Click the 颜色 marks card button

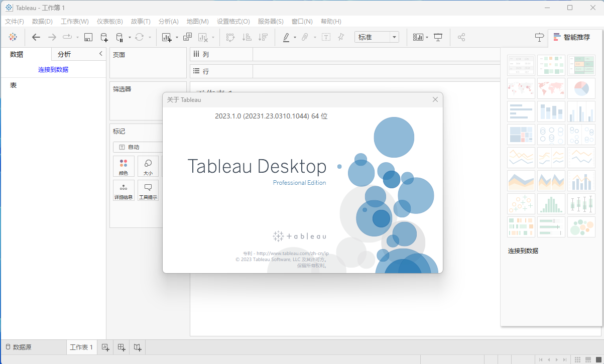(x=124, y=166)
